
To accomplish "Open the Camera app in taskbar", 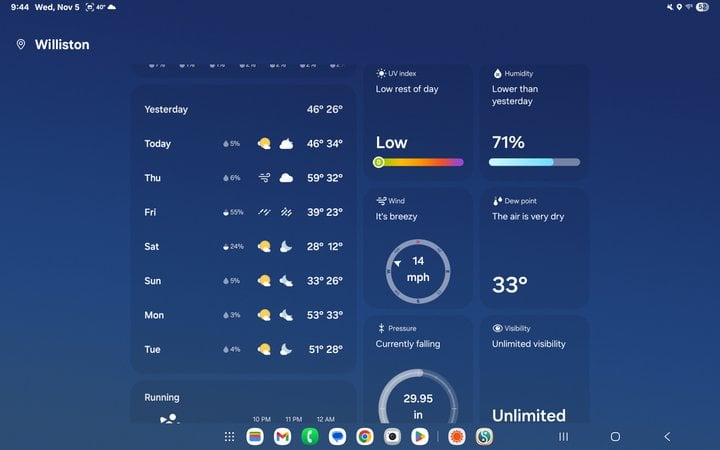I will [393, 437].
